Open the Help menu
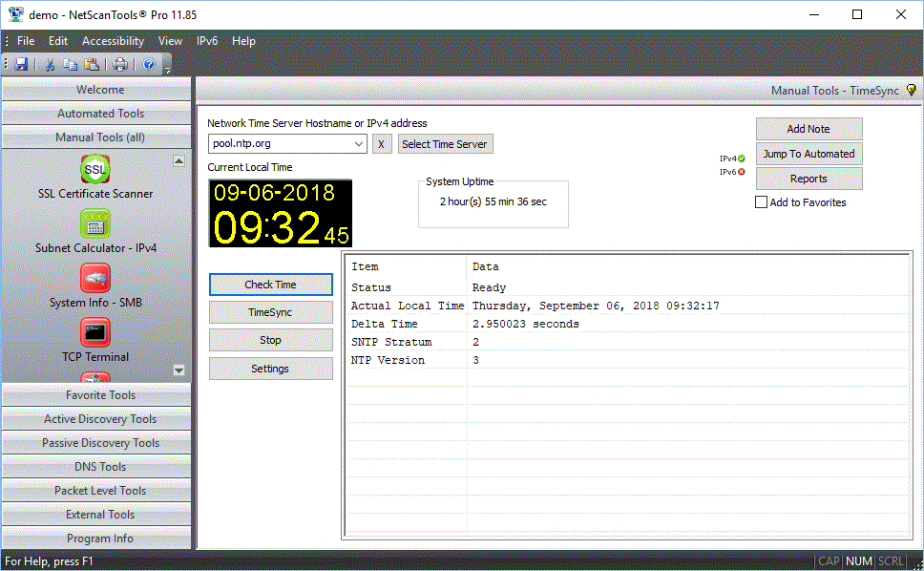924x571 pixels. click(x=243, y=41)
